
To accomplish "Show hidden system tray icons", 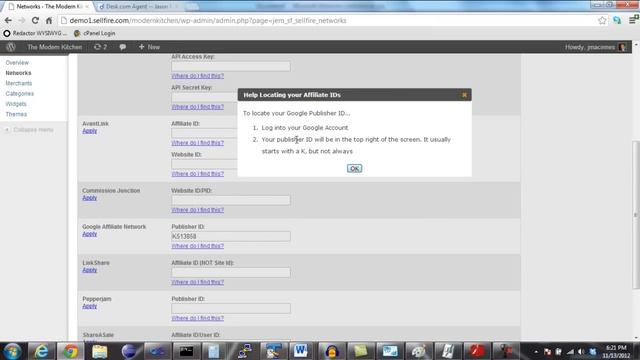I will tap(536, 351).
